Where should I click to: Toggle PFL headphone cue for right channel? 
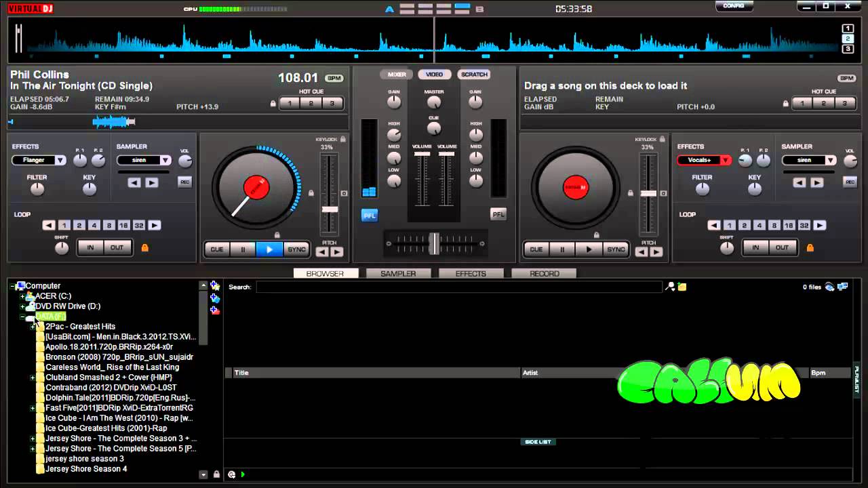(x=498, y=214)
